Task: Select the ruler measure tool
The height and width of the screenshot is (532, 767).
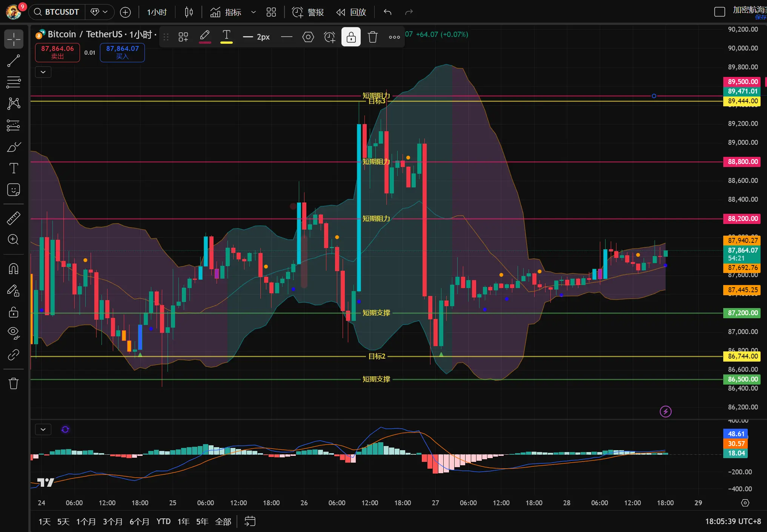Action: pyautogui.click(x=14, y=218)
